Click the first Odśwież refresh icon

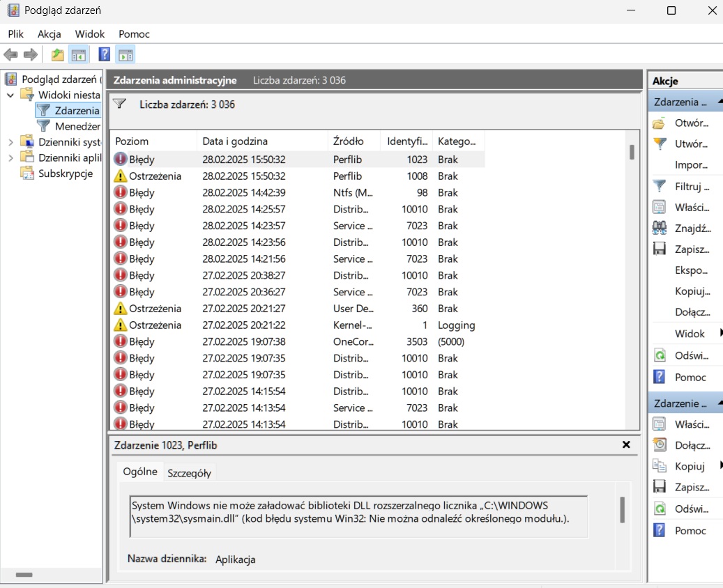point(659,355)
